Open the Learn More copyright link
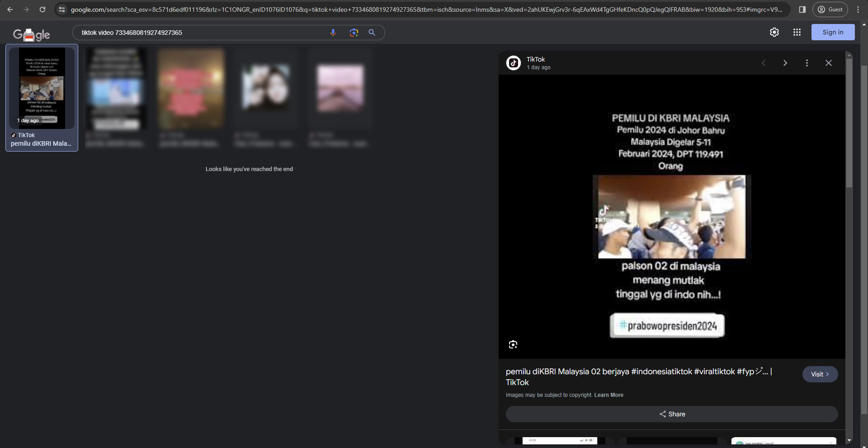Viewport: 868px width, 448px height. tap(609, 395)
